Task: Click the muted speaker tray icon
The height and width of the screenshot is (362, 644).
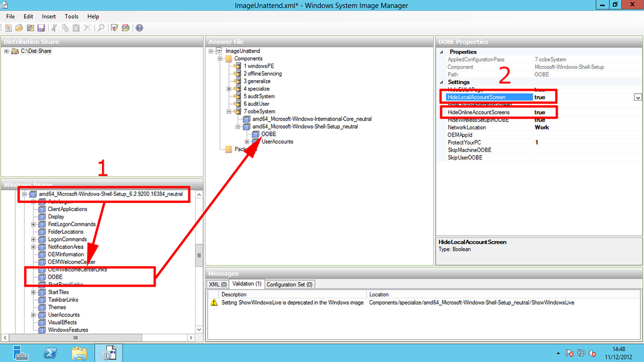Action: click(592, 353)
